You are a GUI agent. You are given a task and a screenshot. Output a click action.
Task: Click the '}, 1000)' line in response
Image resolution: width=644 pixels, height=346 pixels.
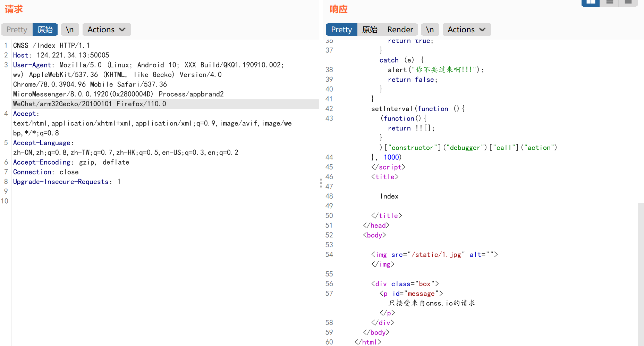[386, 157]
